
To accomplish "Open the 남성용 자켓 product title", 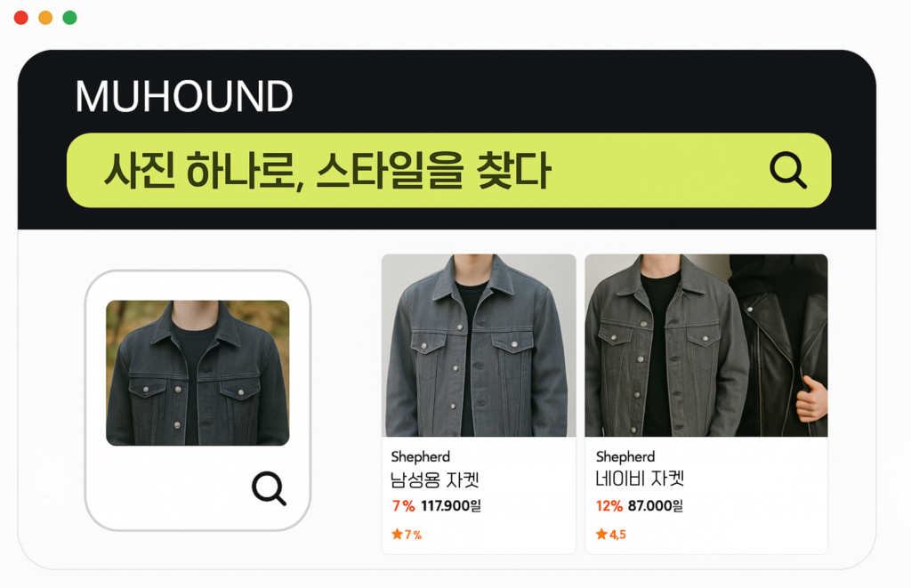I will point(434,480).
